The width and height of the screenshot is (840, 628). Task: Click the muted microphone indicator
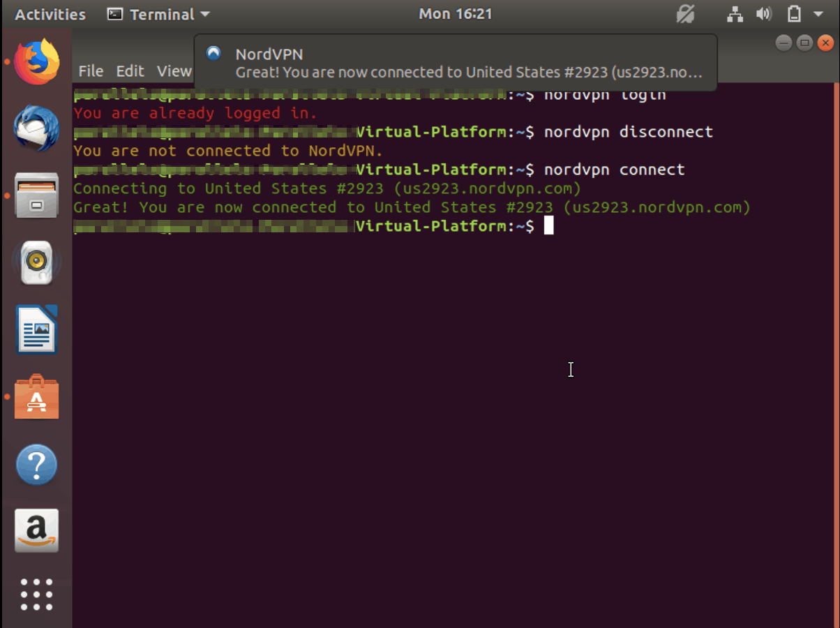pos(686,13)
